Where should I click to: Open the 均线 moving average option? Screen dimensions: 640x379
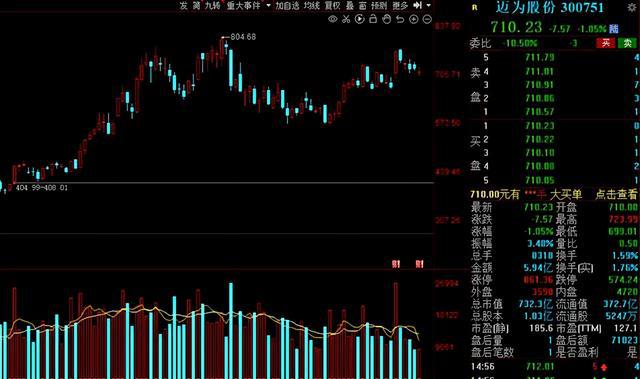(312, 5)
